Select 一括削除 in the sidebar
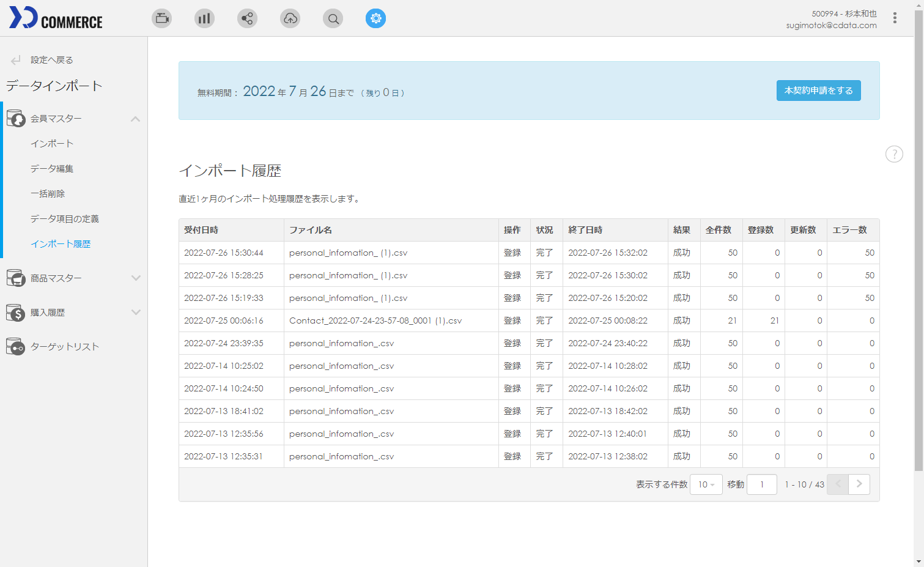The height and width of the screenshot is (567, 924). 48,194
